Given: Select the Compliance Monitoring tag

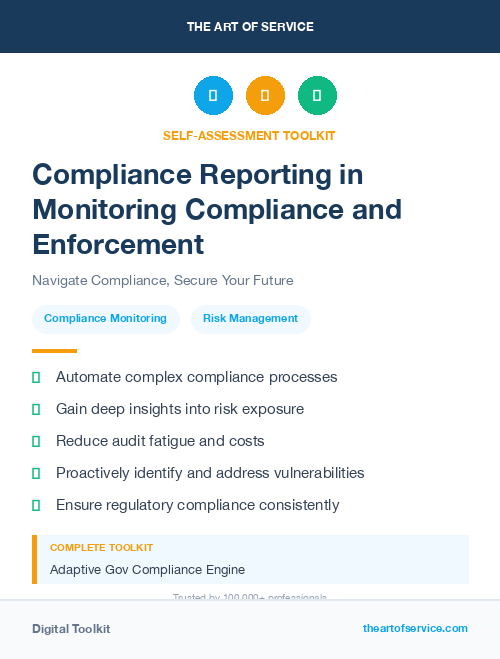Looking at the screenshot, I should click(106, 319).
